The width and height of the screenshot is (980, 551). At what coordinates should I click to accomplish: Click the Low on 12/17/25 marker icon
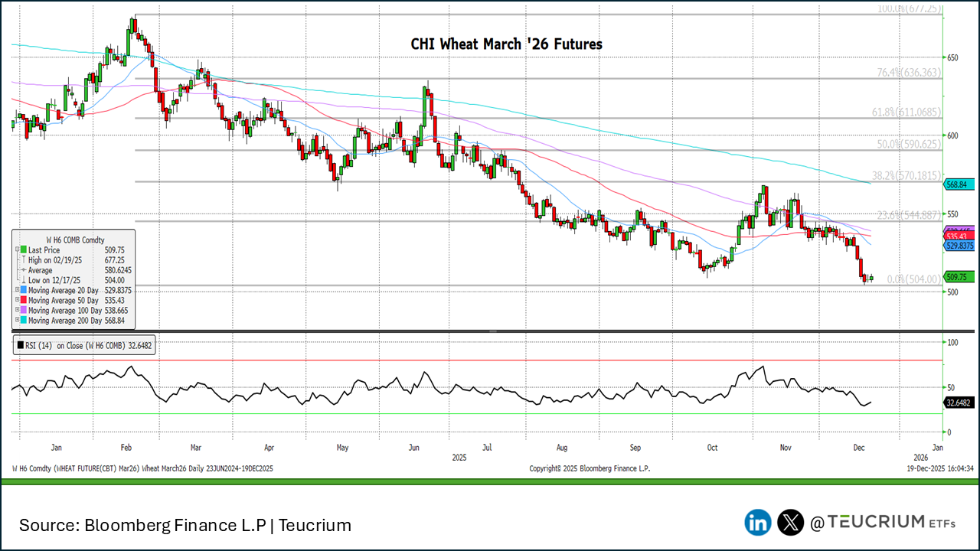(22, 280)
